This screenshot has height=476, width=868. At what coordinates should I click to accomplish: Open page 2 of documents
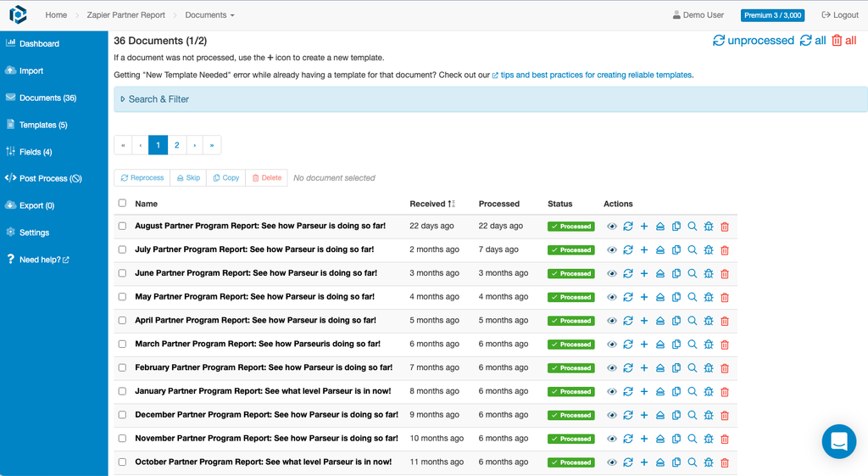click(177, 145)
